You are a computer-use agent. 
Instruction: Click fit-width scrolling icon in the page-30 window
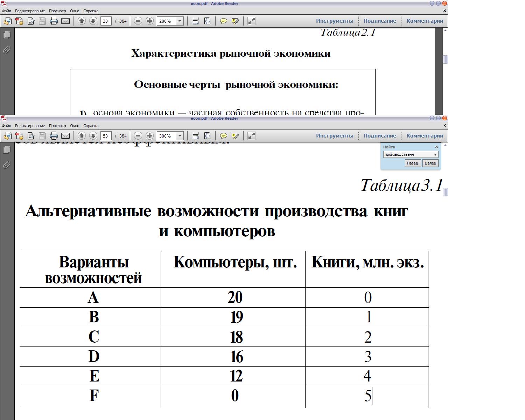pos(196,21)
